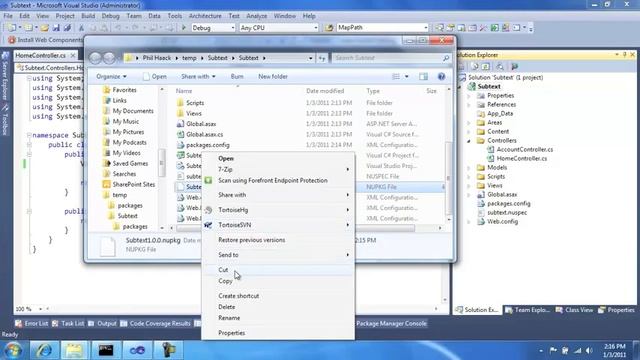Screen dimensions: 640x360
Task: Open Internet Explorer from the taskbar
Action: tap(43, 350)
